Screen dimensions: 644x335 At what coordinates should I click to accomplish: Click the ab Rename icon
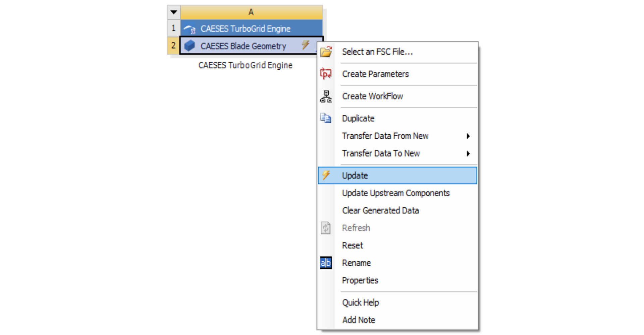pos(326,263)
